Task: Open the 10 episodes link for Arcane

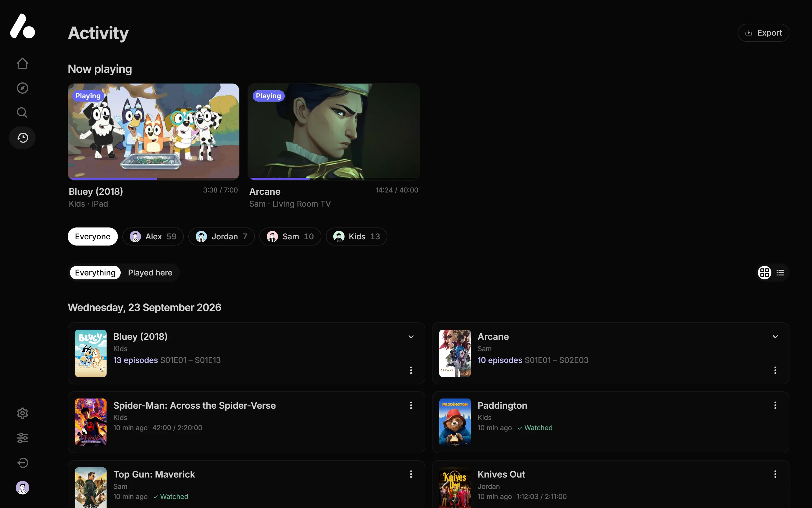Action: pos(500,360)
